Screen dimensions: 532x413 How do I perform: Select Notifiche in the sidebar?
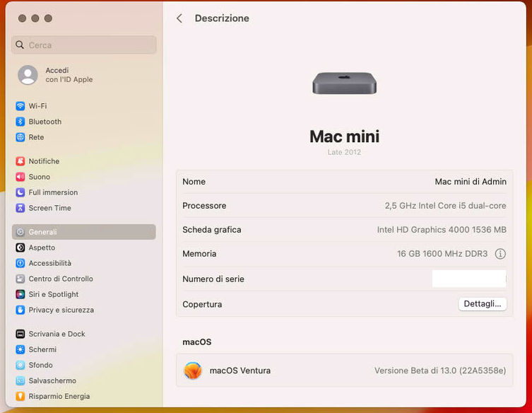tap(44, 161)
